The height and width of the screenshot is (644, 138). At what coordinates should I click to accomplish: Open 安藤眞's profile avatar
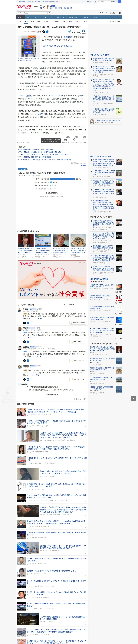pyautogui.click(x=20, y=329)
